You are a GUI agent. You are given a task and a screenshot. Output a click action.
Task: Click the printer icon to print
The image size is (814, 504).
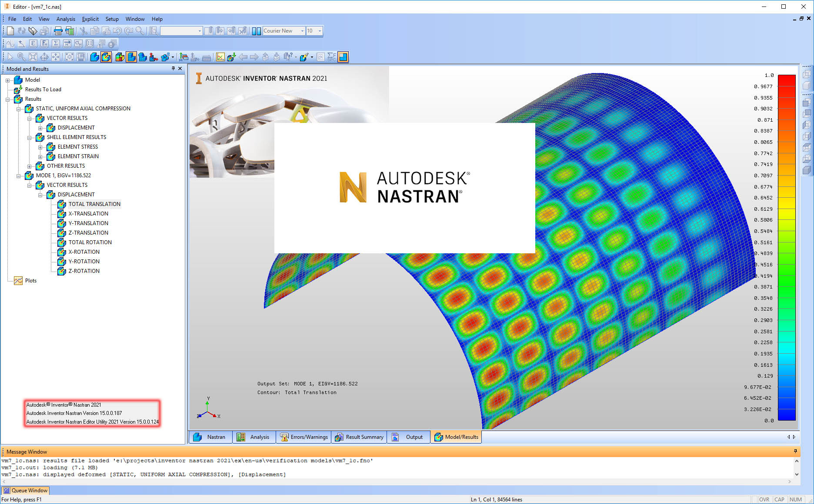(58, 31)
